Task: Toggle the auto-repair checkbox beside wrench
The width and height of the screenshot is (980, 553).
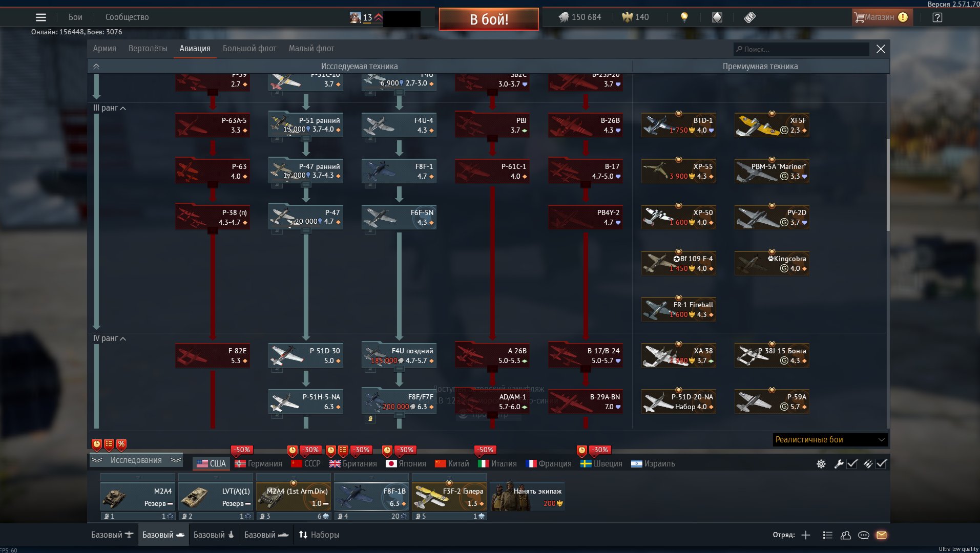Action: pos(852,464)
